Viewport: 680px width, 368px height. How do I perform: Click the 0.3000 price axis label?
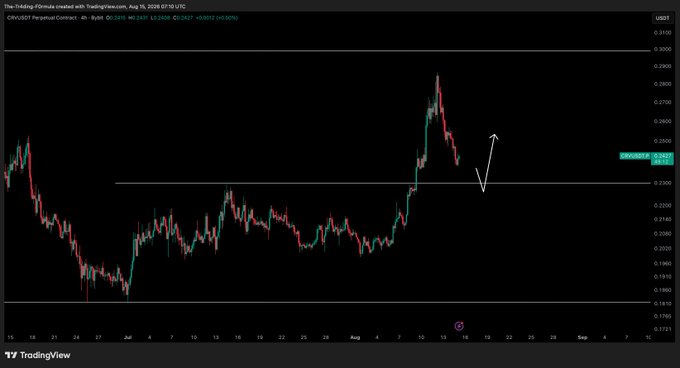[662, 49]
